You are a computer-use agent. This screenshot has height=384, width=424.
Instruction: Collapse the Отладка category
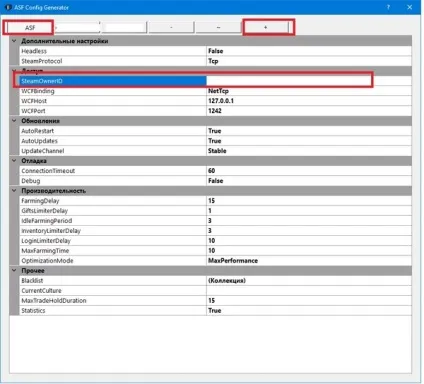point(14,161)
